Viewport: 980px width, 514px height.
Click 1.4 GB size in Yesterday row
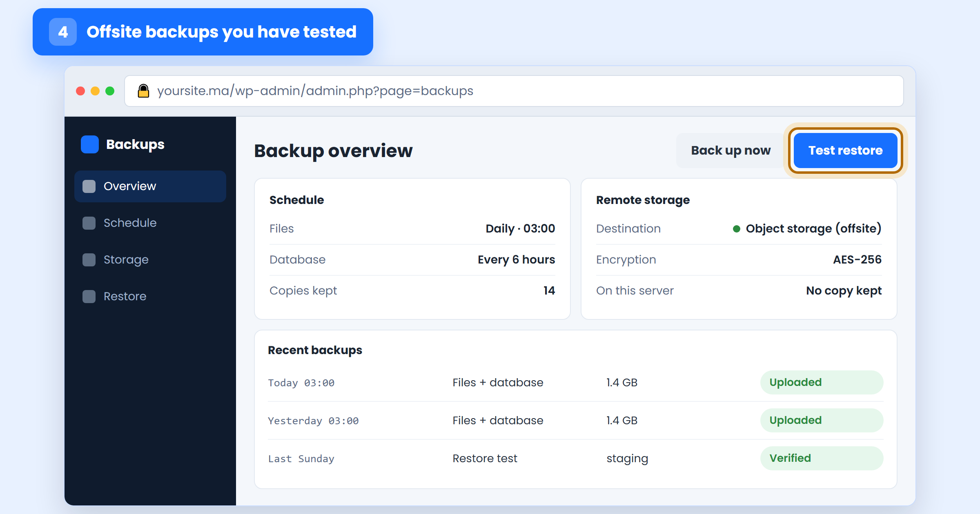tap(622, 421)
